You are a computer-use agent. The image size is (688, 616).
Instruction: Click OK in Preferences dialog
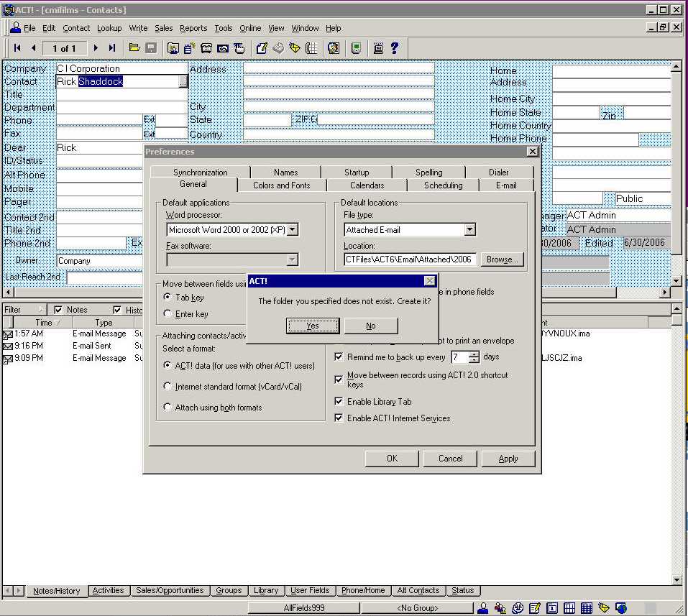[x=392, y=459]
